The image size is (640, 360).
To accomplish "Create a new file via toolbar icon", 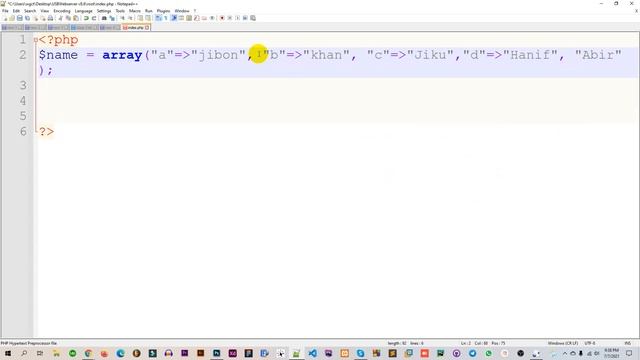I will point(5,18).
